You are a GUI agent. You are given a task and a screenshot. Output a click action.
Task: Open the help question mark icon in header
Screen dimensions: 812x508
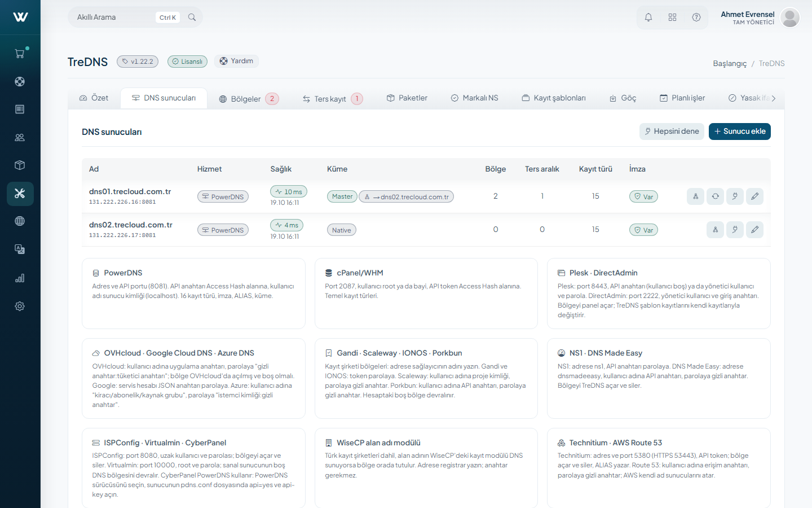click(696, 17)
